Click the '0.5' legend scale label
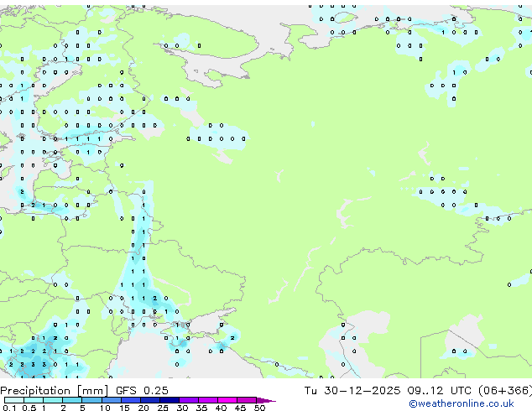The width and height of the screenshot is (532, 411). tap(29, 408)
